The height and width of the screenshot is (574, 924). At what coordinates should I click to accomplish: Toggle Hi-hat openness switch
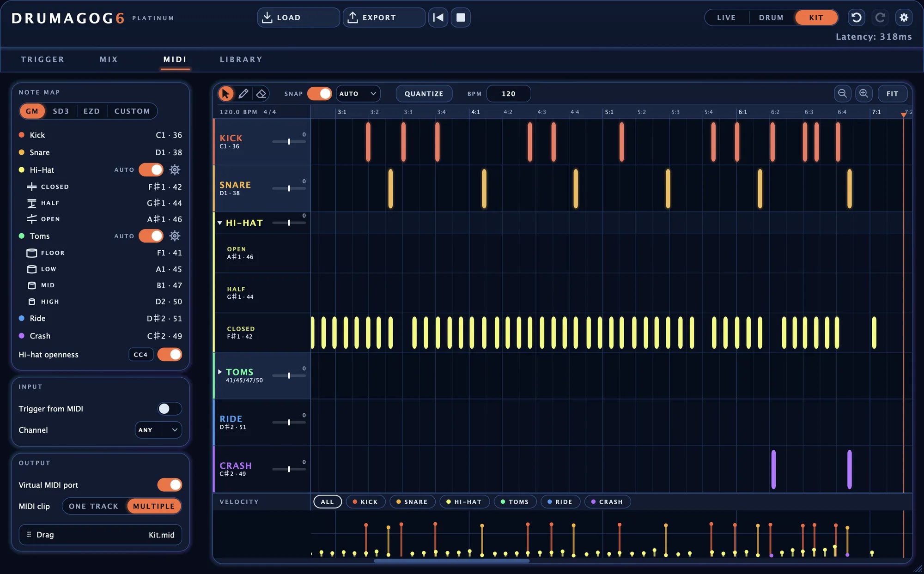pos(170,355)
